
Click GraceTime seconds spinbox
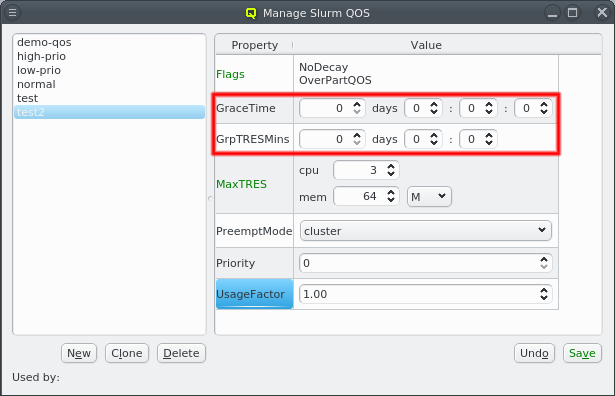coord(533,108)
